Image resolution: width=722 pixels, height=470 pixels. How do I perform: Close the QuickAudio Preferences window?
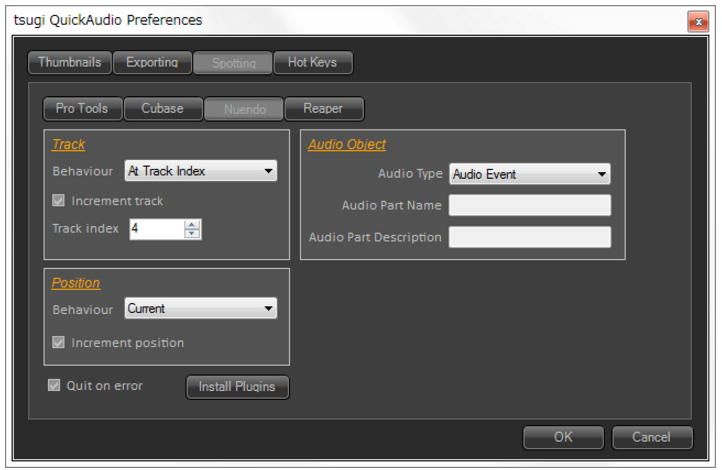(x=698, y=21)
